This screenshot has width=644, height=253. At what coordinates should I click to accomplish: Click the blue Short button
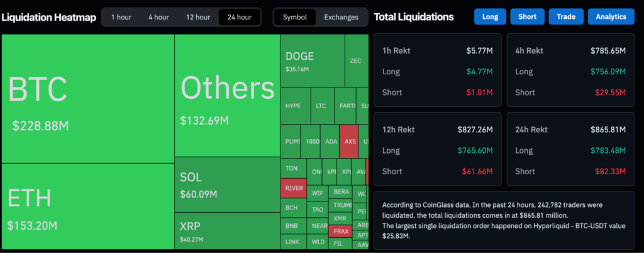click(528, 17)
